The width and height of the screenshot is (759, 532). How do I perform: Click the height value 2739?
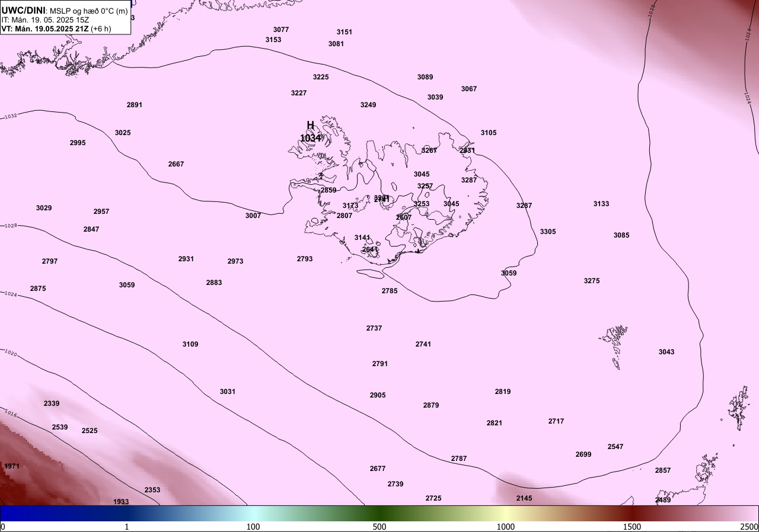(396, 484)
